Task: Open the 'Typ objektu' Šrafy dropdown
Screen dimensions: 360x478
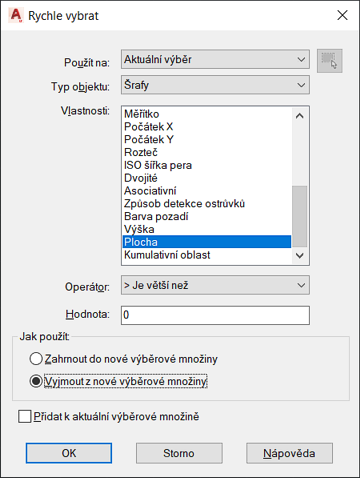Action: pos(215,85)
